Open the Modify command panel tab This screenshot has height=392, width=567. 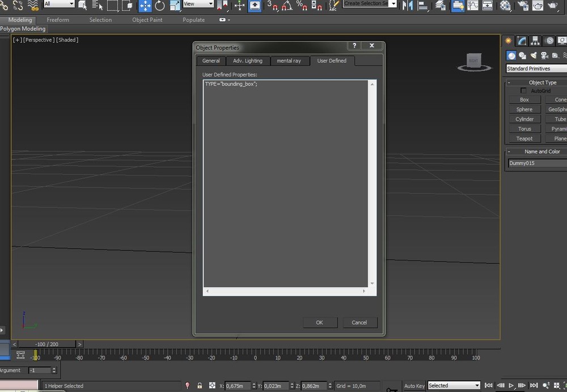click(x=522, y=41)
